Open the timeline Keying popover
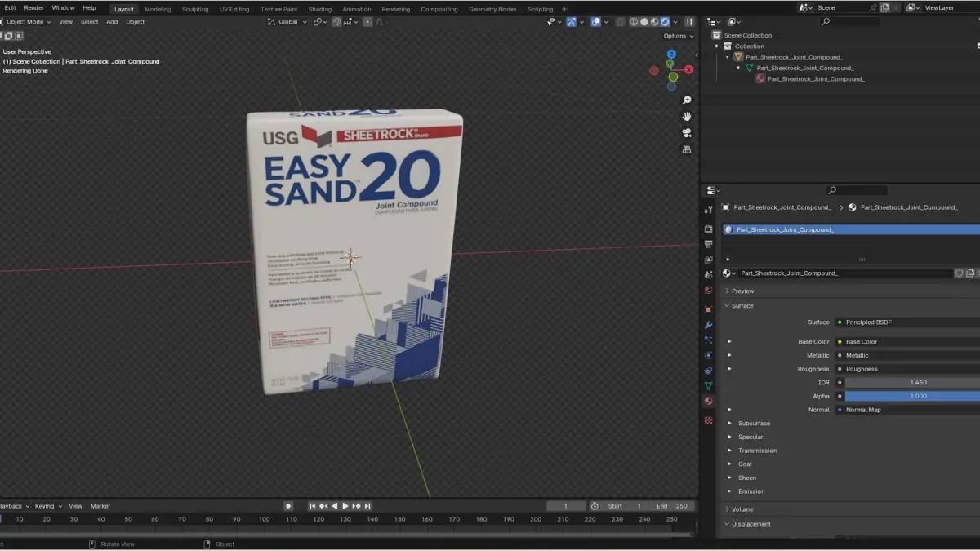Image resolution: width=980 pixels, height=551 pixels. (x=47, y=506)
